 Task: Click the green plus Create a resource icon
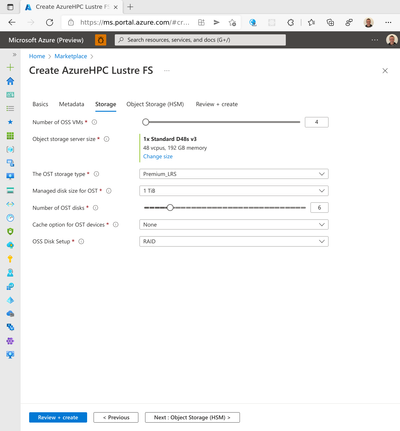tap(10, 67)
